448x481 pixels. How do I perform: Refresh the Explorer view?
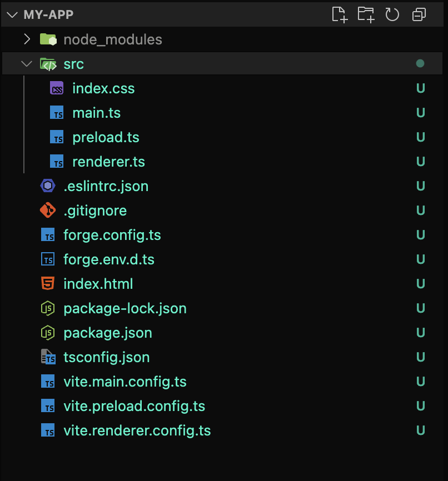point(392,14)
